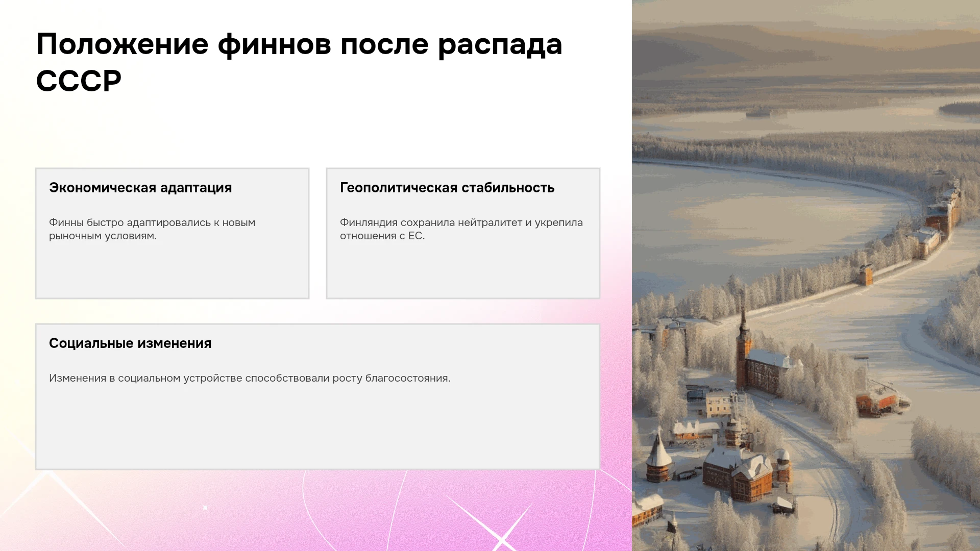Select the word 'СССР' in the title
The image size is (980, 551).
point(79,81)
